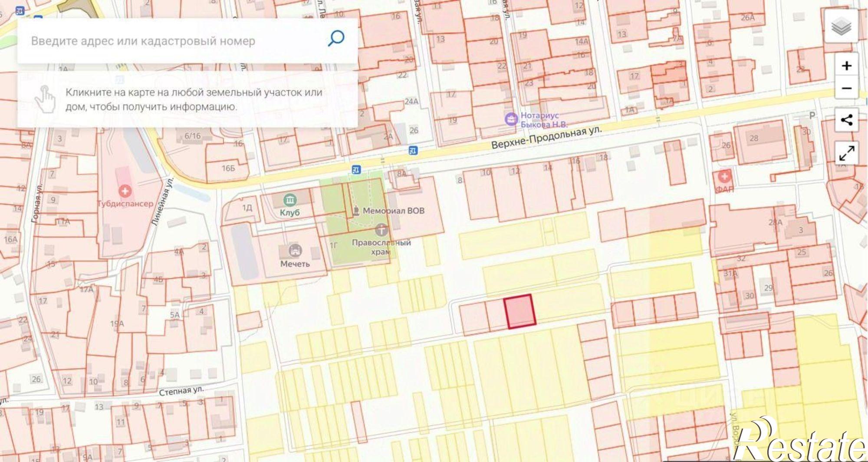
Task: Click the parcel labeled 17А
Action: point(86,289)
